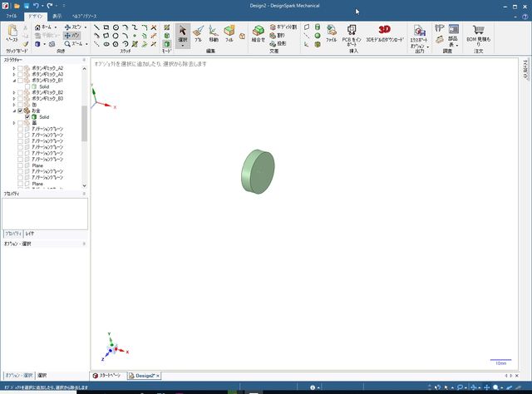
Task: Check the first Plane item checkbox
Action: pyautogui.click(x=20, y=165)
